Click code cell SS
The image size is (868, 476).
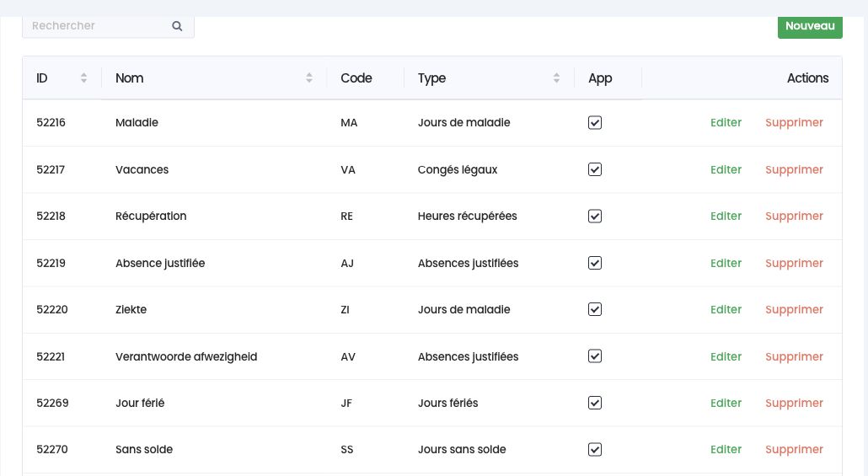pos(346,450)
